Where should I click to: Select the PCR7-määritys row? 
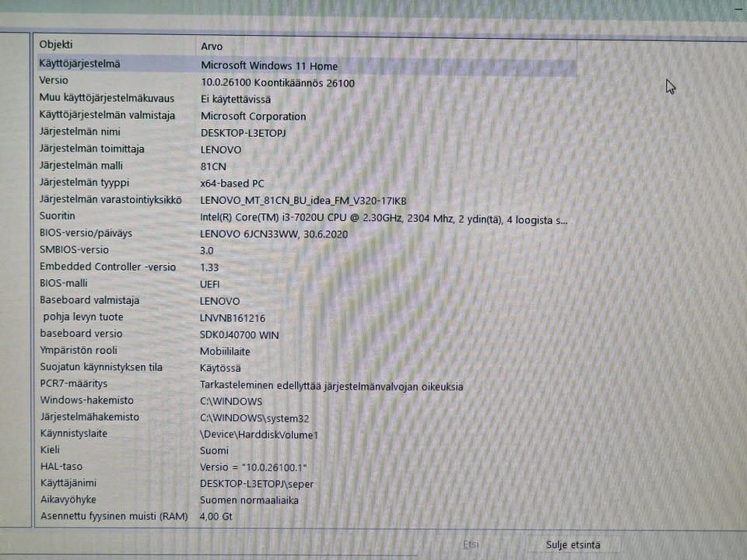(74, 383)
